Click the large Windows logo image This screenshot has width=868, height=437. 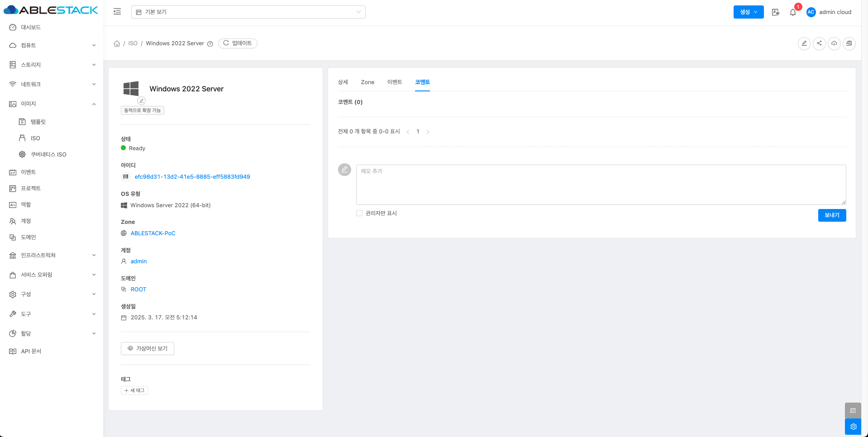(131, 88)
